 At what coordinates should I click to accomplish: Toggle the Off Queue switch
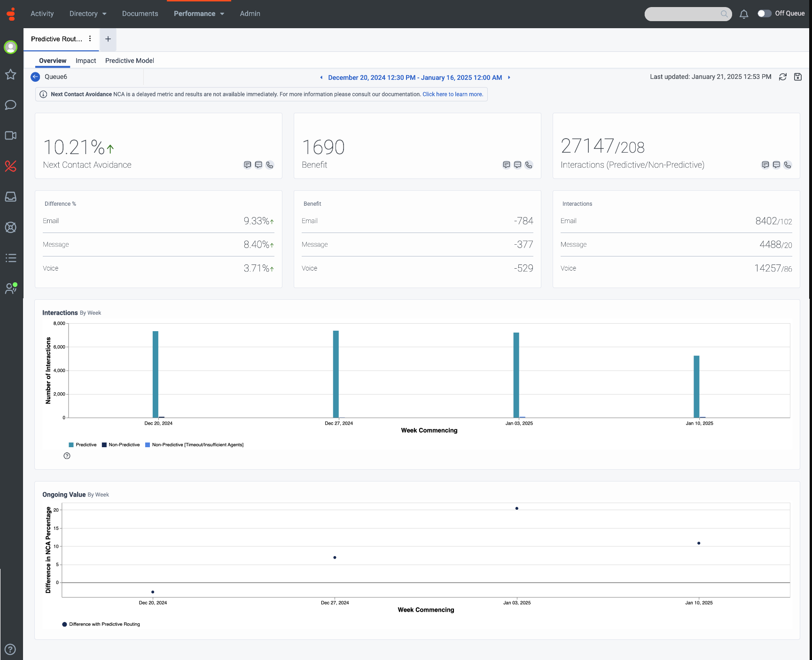click(x=764, y=14)
